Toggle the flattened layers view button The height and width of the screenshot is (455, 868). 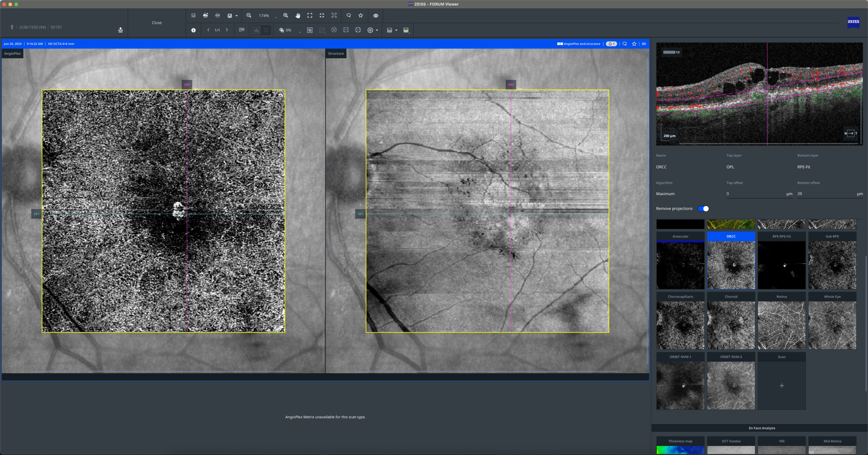[x=266, y=30]
